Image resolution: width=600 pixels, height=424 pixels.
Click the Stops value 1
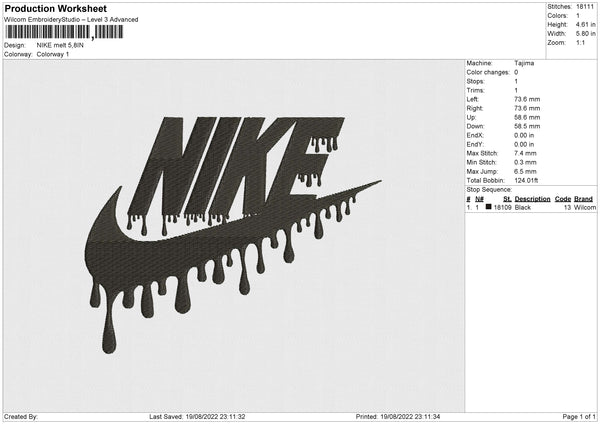[x=516, y=81]
